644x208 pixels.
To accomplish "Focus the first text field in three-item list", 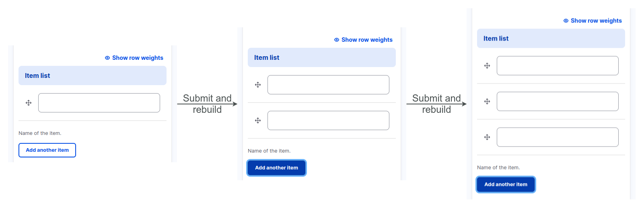I will 558,66.
